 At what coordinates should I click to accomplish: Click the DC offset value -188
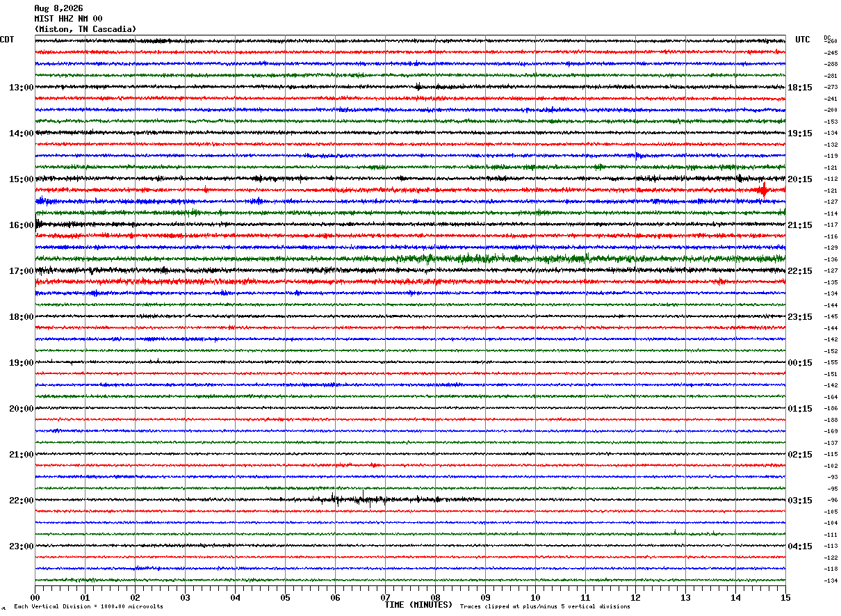click(831, 420)
